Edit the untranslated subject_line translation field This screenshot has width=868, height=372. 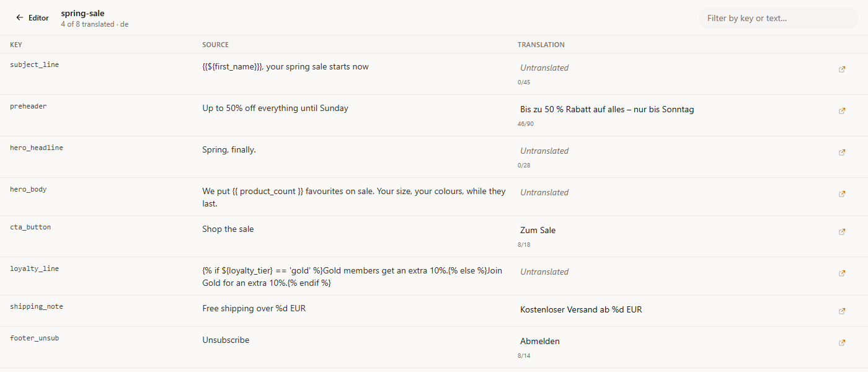[673, 68]
